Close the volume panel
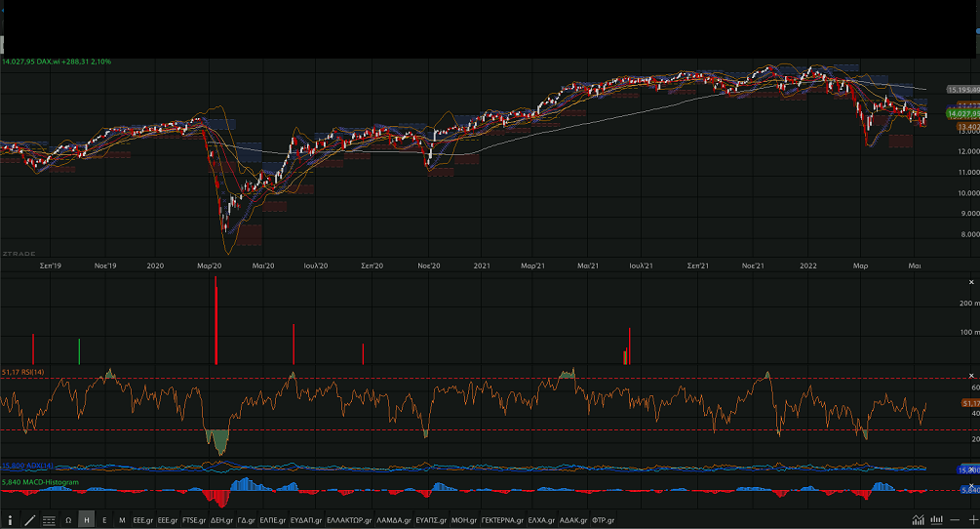 coord(971,282)
